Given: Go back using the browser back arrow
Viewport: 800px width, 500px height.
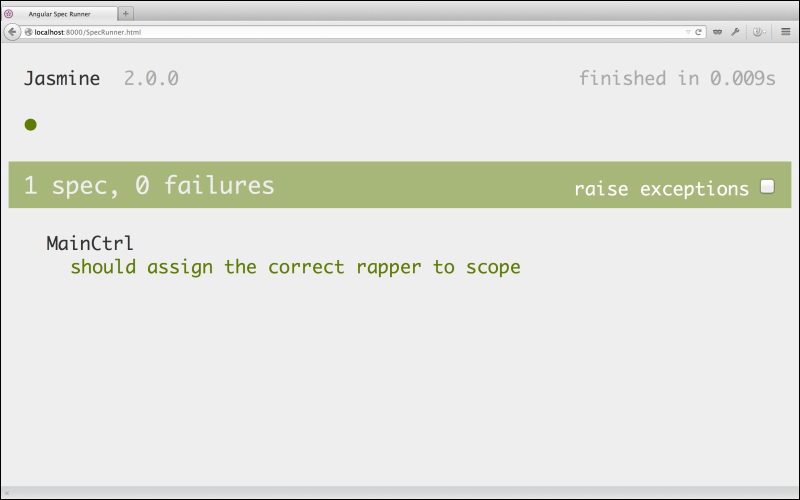Looking at the screenshot, I should (x=12, y=32).
